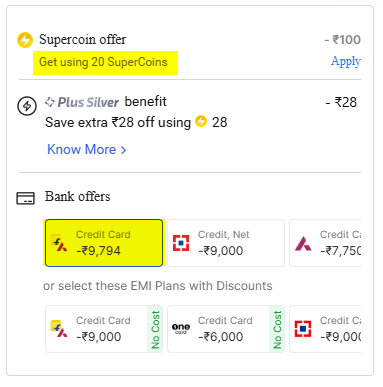Click the OneCard logo in EMI plans
Viewport: 383px width, 387px height.
point(181,328)
